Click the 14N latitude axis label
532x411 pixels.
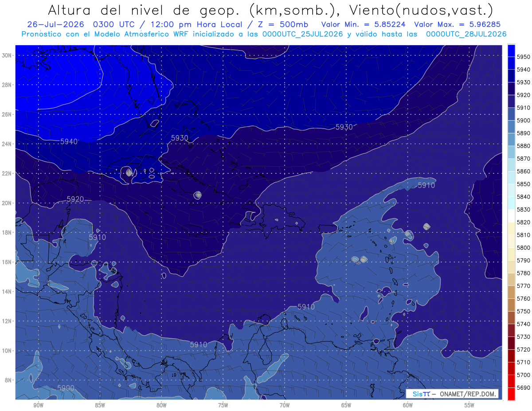tap(7, 291)
